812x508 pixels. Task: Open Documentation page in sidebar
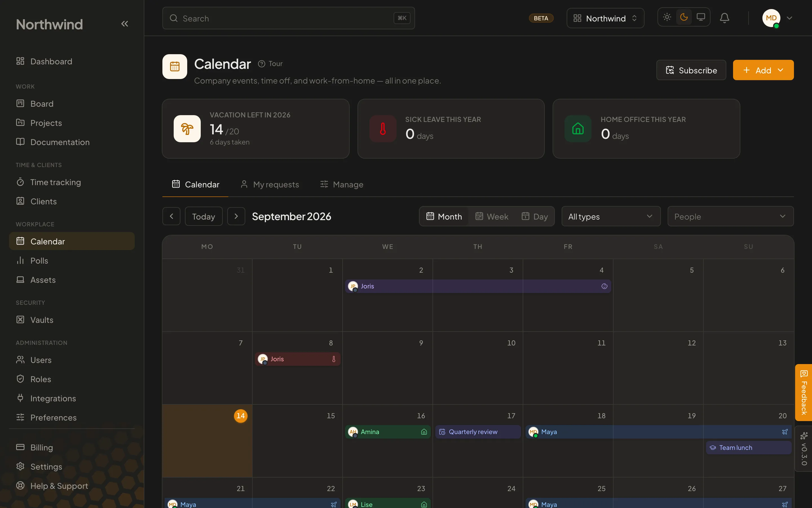pos(72,142)
